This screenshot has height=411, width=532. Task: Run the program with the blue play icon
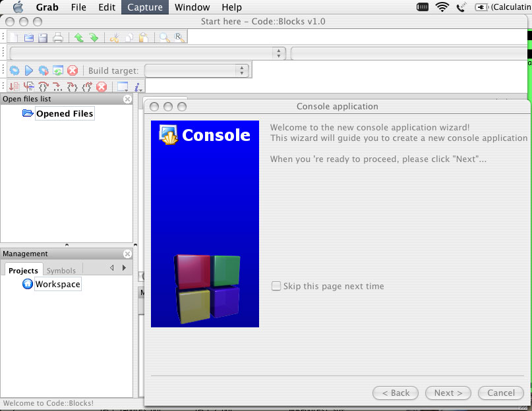[28, 70]
